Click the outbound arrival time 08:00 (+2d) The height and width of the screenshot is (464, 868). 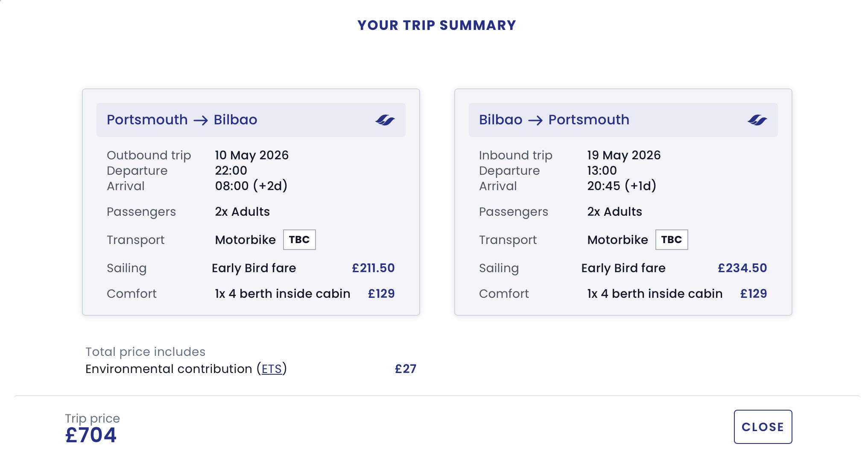[x=251, y=186]
